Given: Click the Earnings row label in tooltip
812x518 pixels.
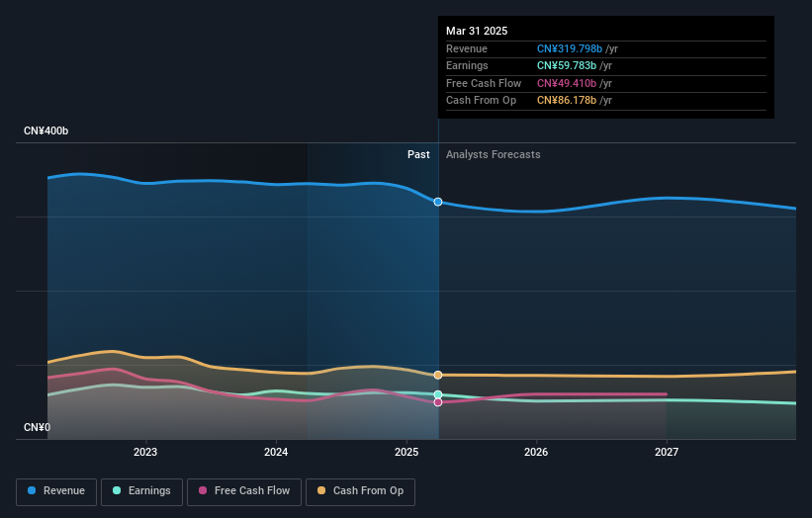Looking at the screenshot, I should point(467,65).
